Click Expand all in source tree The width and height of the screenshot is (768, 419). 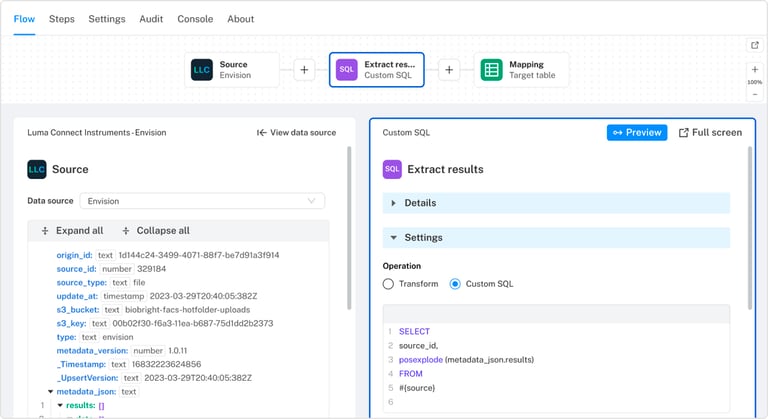(72, 231)
